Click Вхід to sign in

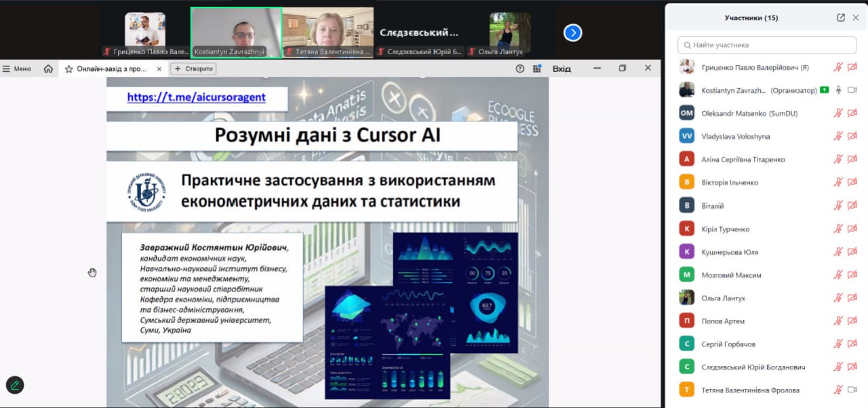pyautogui.click(x=561, y=68)
